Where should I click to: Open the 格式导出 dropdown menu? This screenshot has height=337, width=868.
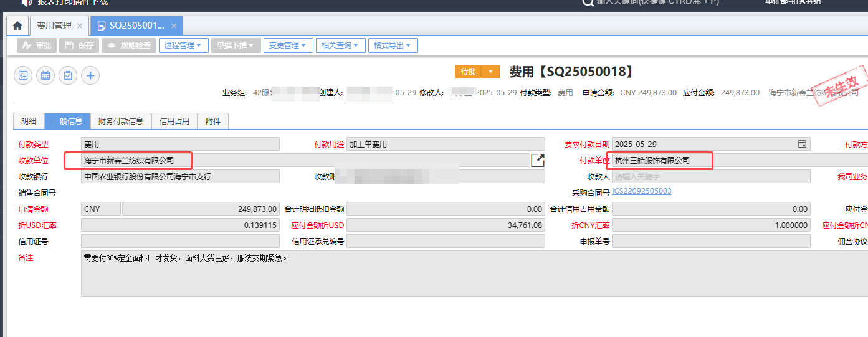[x=393, y=45]
